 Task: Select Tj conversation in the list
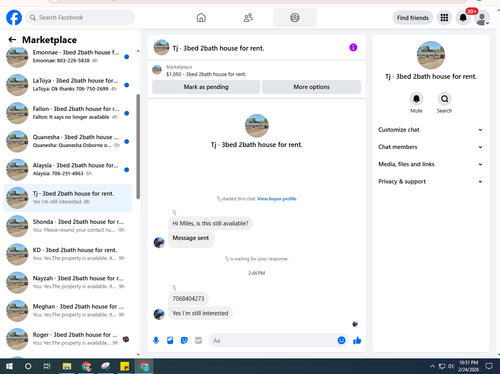68,198
